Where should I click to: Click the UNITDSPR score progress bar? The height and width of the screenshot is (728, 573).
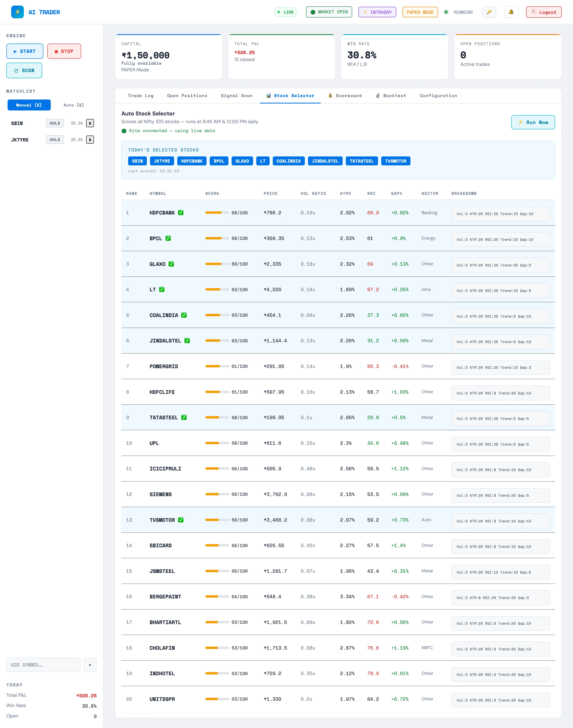tap(217, 699)
